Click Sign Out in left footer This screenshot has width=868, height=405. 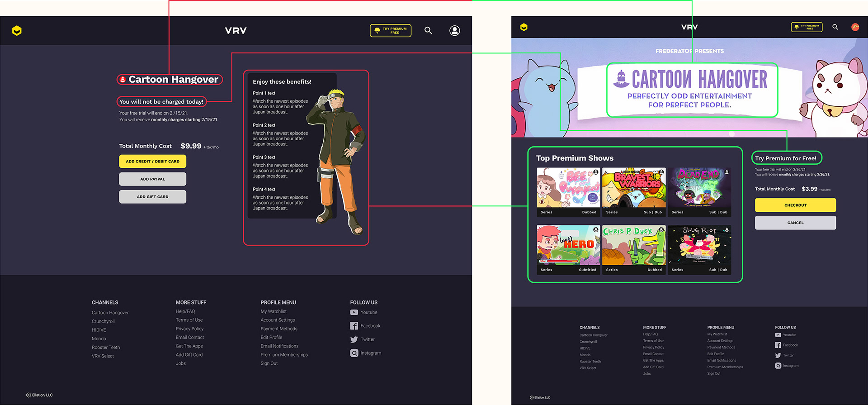tap(269, 363)
